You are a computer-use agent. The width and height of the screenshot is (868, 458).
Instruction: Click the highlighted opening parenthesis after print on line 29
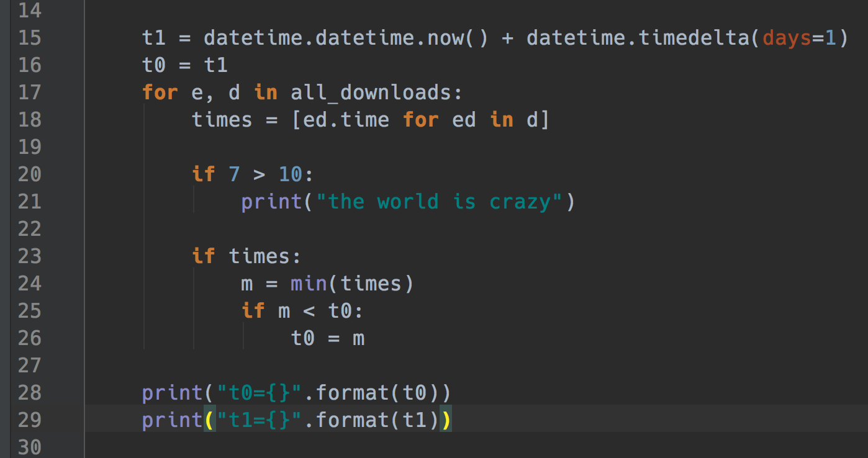(210, 420)
